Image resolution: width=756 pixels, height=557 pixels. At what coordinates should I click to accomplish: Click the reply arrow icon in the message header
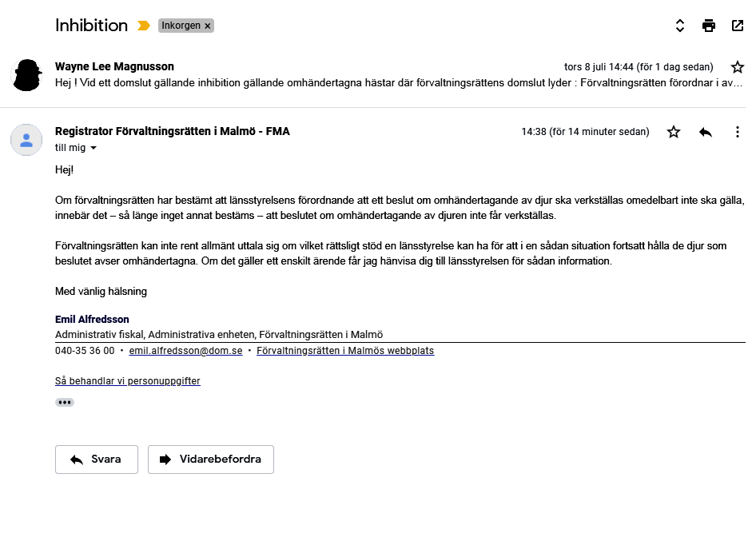[x=706, y=132]
